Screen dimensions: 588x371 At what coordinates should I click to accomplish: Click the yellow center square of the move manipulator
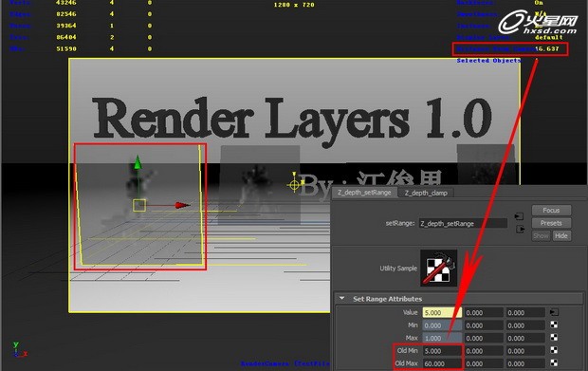139,205
